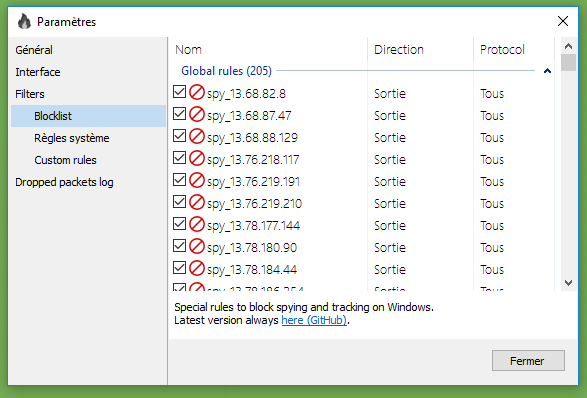Click the scrollbar up arrow
The image size is (587, 398).
pos(568,46)
